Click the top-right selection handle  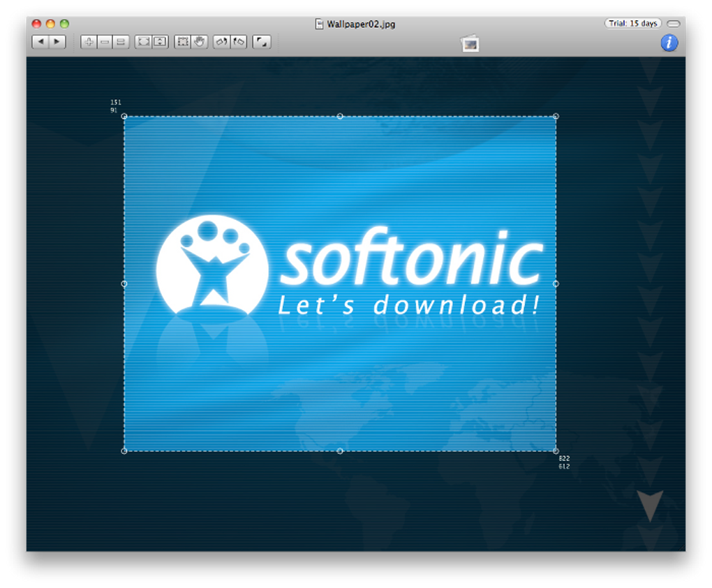[556, 117]
